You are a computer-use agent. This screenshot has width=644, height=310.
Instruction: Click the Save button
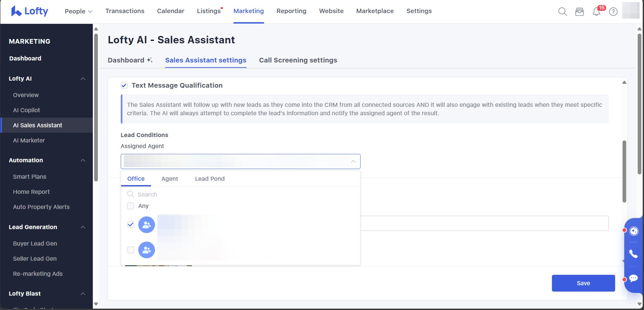coord(583,283)
